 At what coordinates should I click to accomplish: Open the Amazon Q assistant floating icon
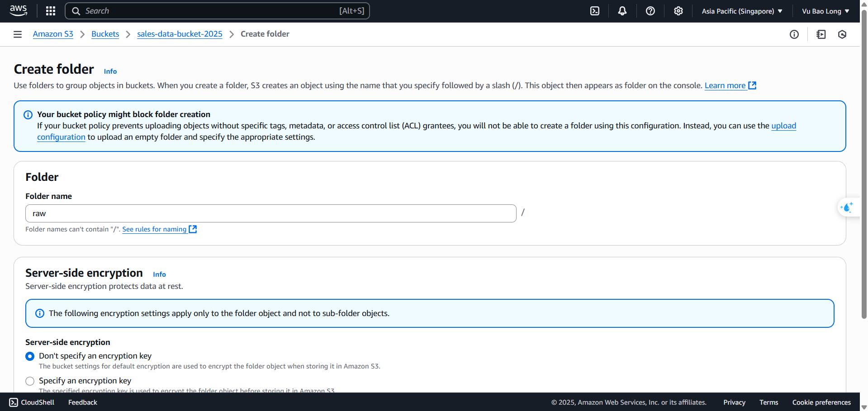(x=847, y=208)
